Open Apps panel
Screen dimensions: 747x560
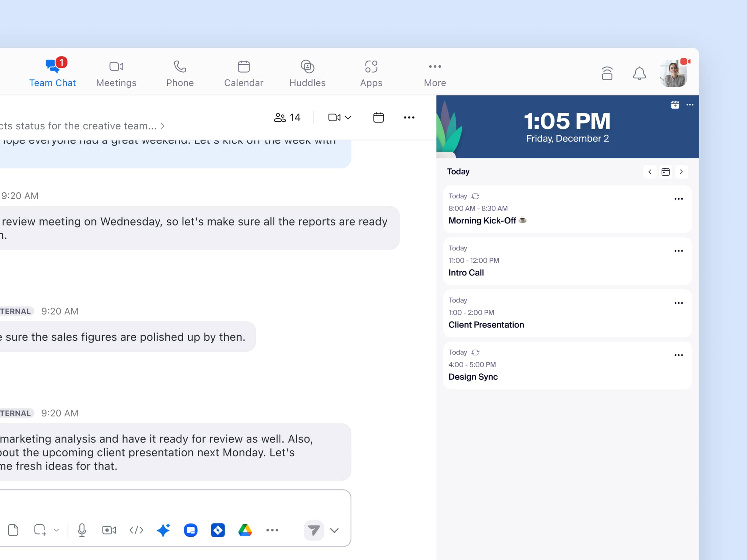[371, 72]
